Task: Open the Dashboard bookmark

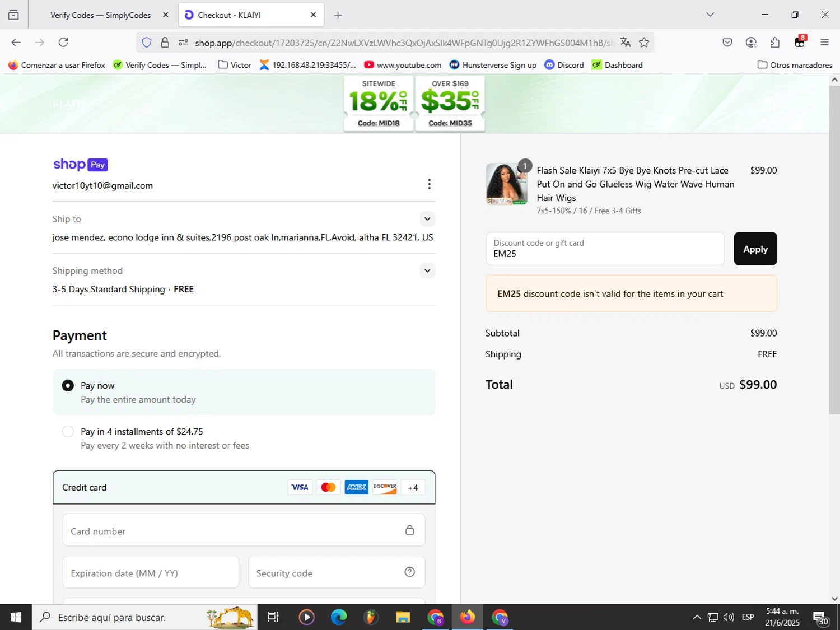Action: click(x=617, y=65)
